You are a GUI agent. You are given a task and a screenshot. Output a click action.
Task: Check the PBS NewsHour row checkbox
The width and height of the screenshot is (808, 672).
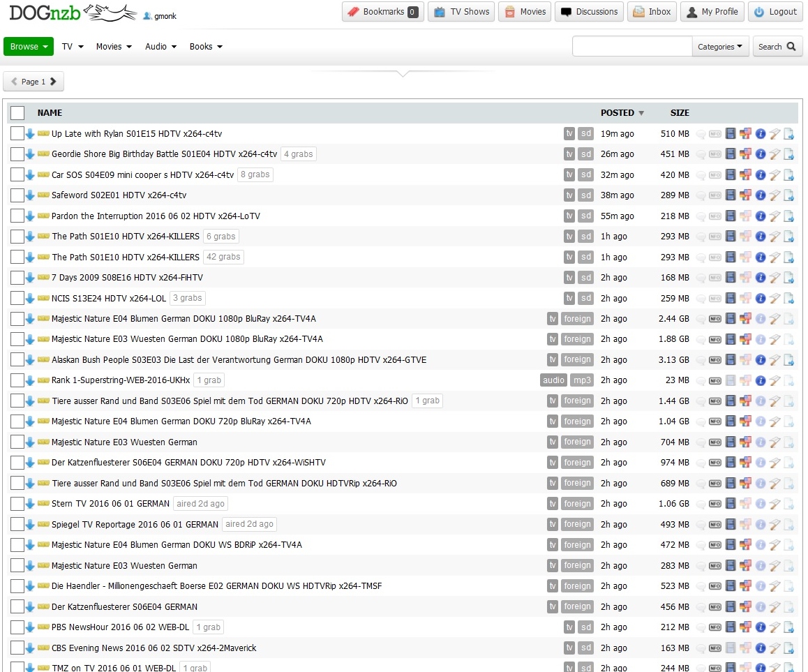17,627
